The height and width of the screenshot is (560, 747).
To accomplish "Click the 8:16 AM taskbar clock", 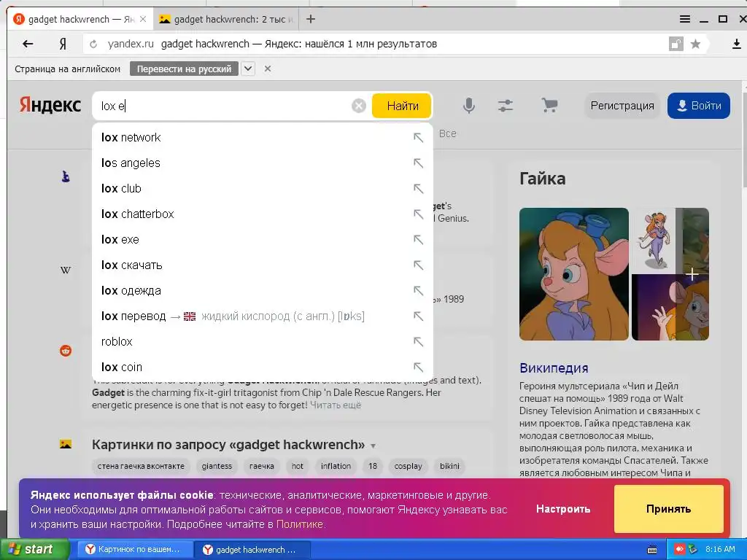I will tap(720, 550).
